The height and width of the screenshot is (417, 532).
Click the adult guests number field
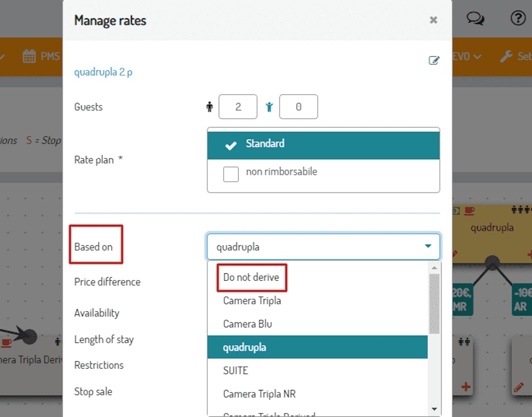pos(238,107)
